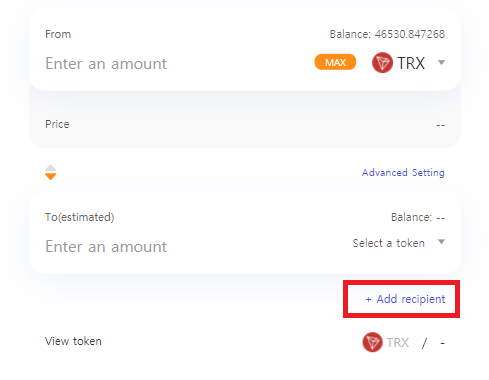The width and height of the screenshot is (489, 380).
Task: Click the arrow beside Select a token
Action: (x=441, y=242)
